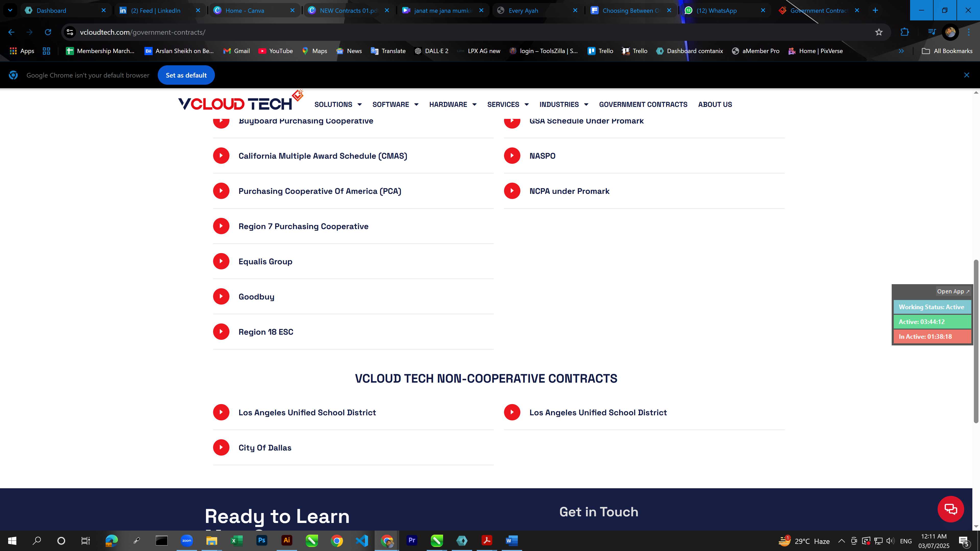Expand the SERVICES dropdown menu
The height and width of the screenshot is (551, 980).
508,104
